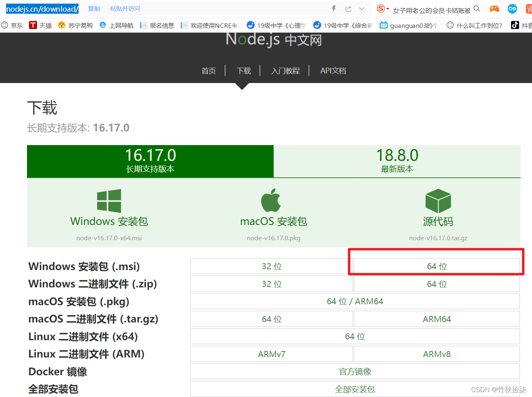Click the Sogou search suggestion text box

point(431,10)
